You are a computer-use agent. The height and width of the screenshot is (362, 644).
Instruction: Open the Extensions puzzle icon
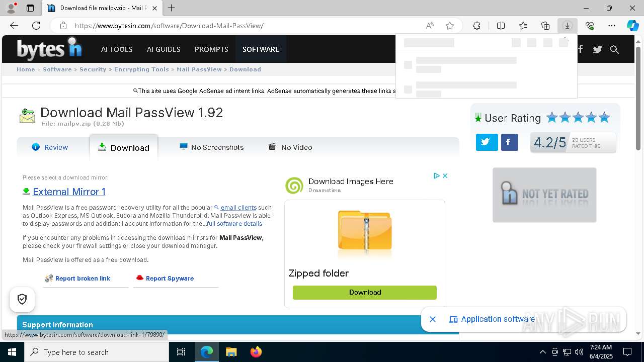click(x=476, y=26)
